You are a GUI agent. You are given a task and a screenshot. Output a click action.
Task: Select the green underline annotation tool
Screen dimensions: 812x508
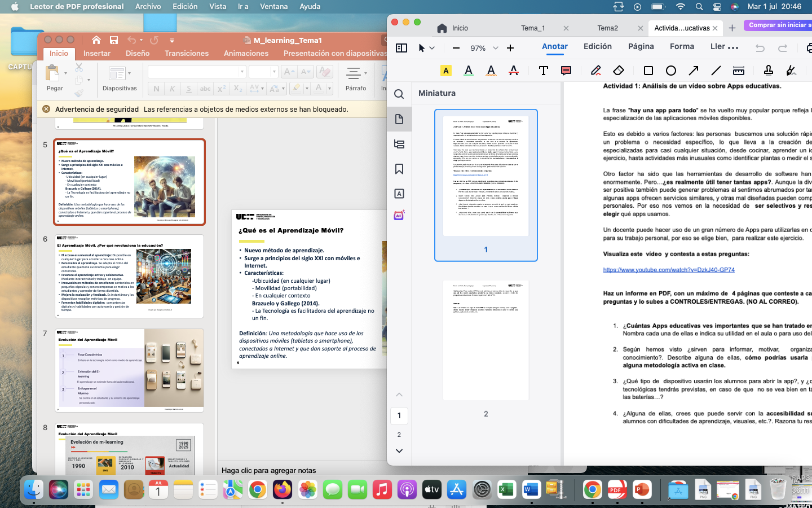[x=469, y=71]
